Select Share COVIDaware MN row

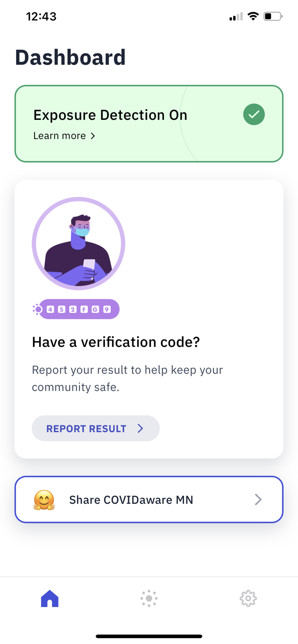click(149, 499)
